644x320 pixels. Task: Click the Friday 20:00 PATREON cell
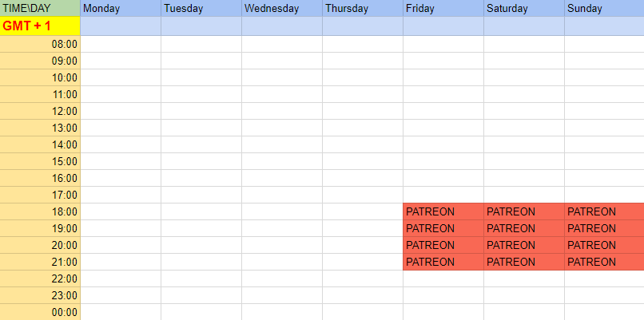pos(443,245)
